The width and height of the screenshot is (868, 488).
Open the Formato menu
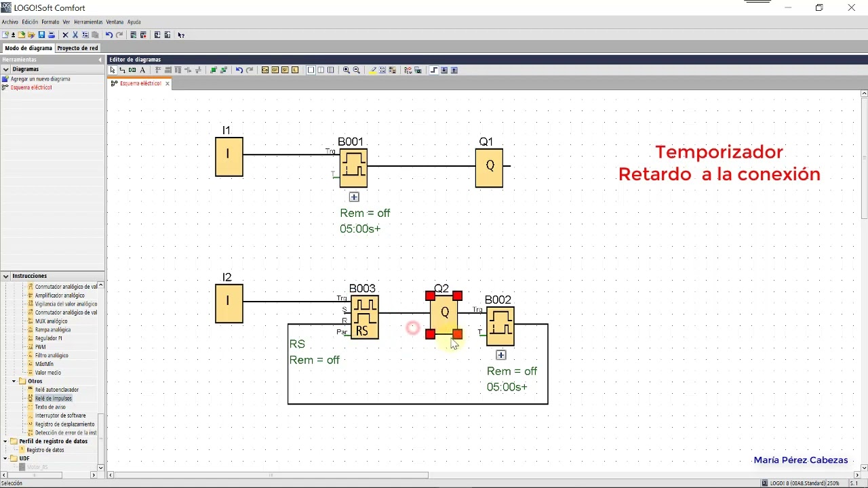tap(50, 22)
